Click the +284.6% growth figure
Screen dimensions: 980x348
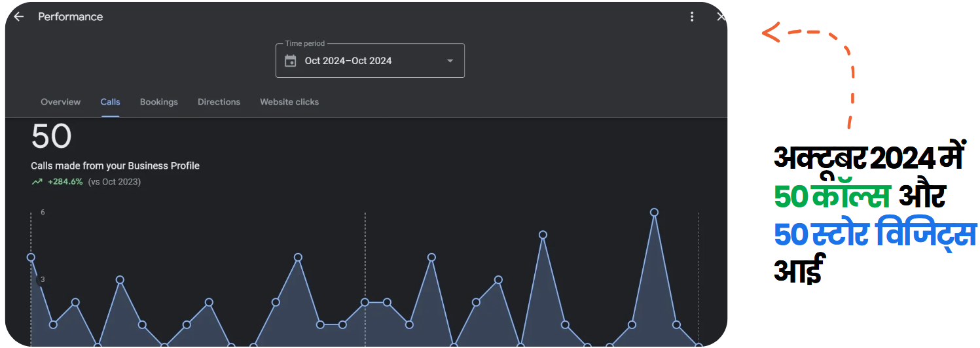point(65,182)
